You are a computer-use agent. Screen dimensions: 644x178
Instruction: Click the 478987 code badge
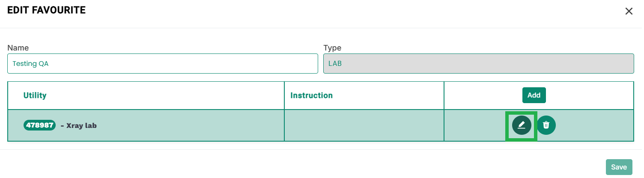pos(40,125)
